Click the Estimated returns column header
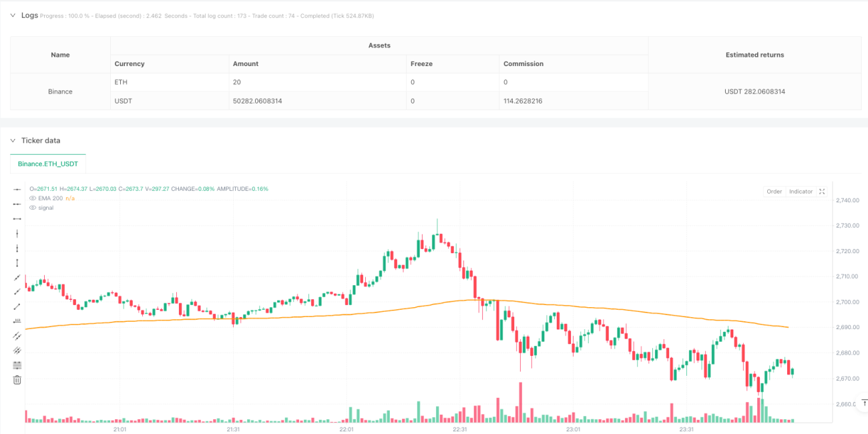This screenshot has width=868, height=434. pos(754,55)
